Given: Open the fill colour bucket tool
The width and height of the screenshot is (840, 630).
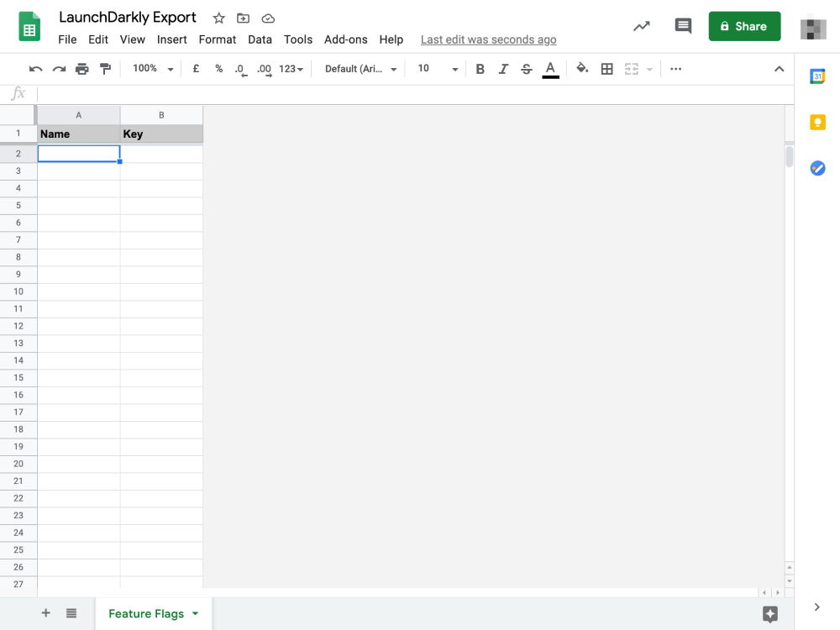Looking at the screenshot, I should click(x=582, y=69).
